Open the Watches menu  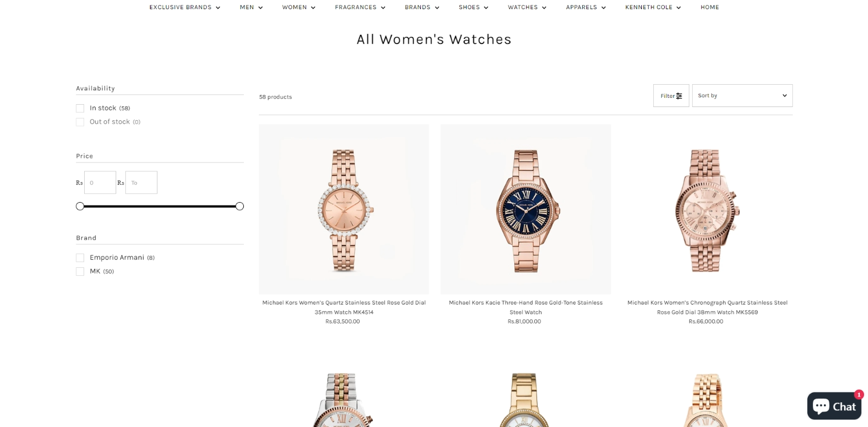tap(527, 7)
